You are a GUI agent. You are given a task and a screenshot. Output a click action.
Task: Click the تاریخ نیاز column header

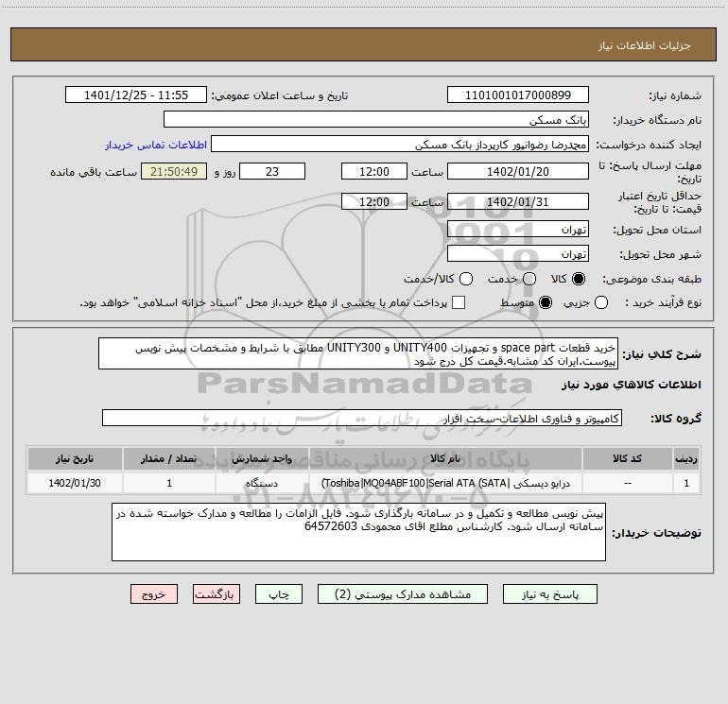point(75,458)
